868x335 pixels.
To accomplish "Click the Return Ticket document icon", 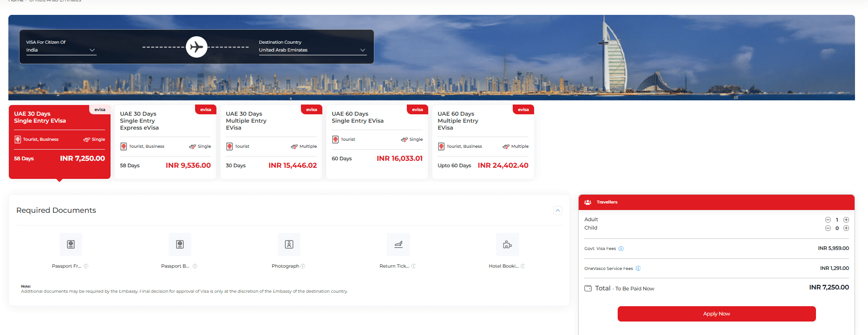I will (398, 244).
